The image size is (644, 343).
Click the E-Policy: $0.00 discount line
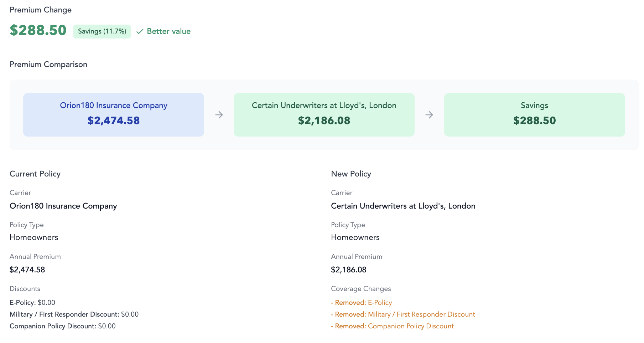point(32,303)
